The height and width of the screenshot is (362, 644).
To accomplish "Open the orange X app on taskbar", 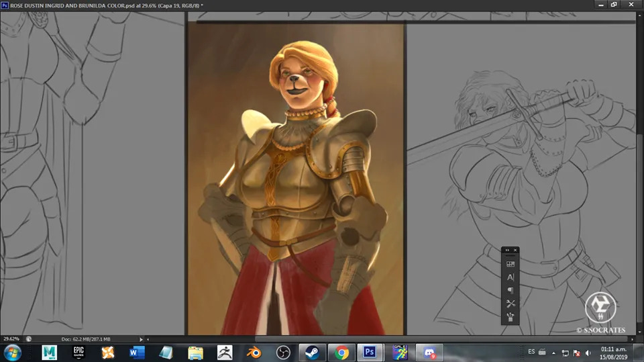I will (107, 353).
